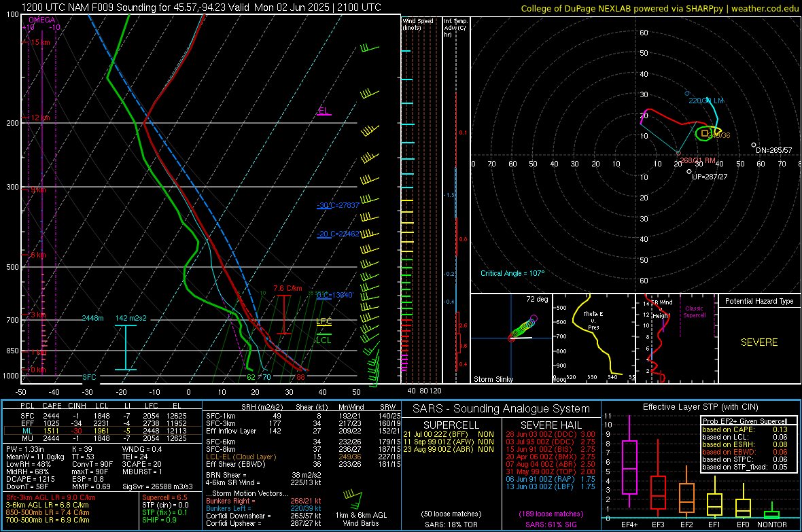Click the 0 C=13640' height label

[x=335, y=295]
